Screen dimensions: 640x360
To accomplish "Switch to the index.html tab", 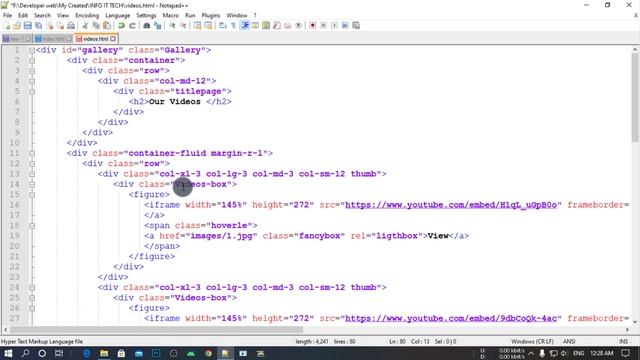I will 53,39.
